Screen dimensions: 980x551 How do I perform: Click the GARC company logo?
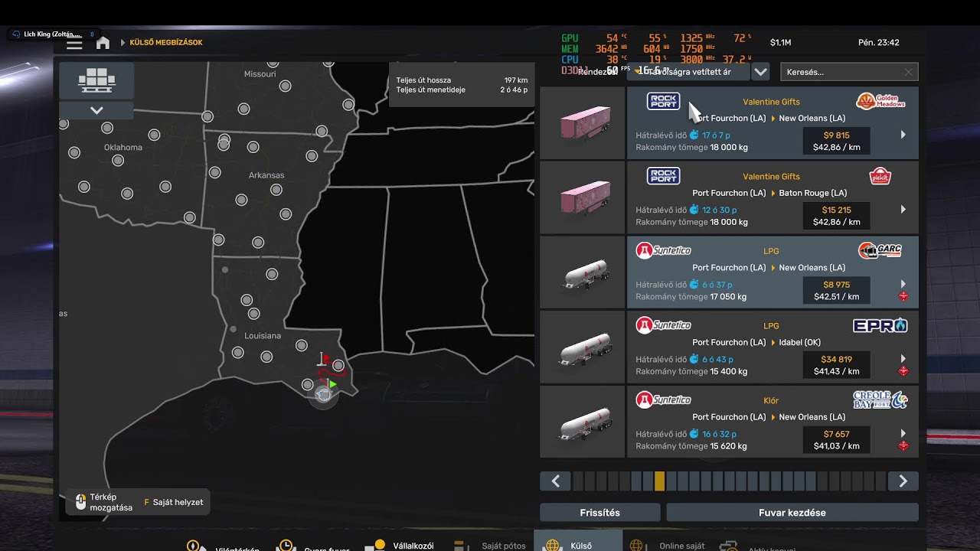coord(880,250)
